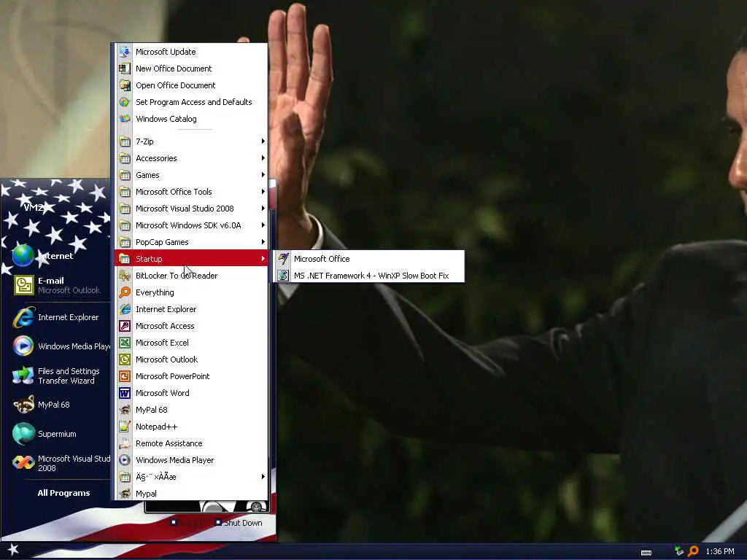Click Windows Media Player icon in programs list
The width and height of the screenshot is (747, 560).
125,459
